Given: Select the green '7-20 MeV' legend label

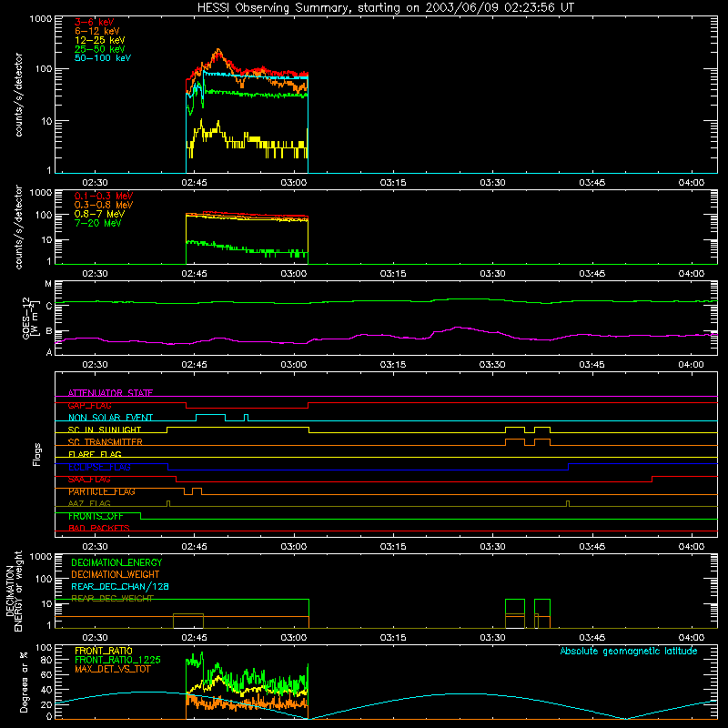Looking at the screenshot, I should pyautogui.click(x=97, y=223).
